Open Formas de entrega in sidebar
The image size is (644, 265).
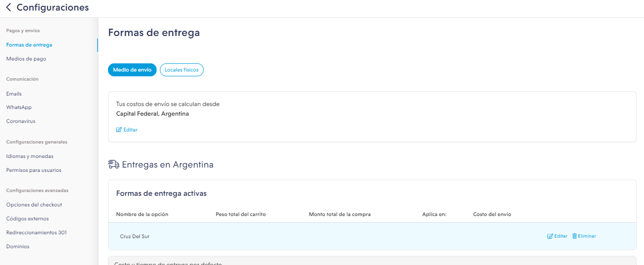[29, 45]
